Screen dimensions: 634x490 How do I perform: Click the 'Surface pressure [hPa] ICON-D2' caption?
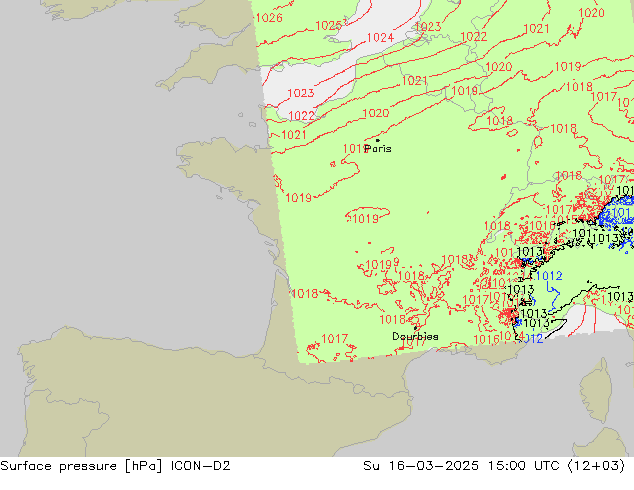[115, 466]
